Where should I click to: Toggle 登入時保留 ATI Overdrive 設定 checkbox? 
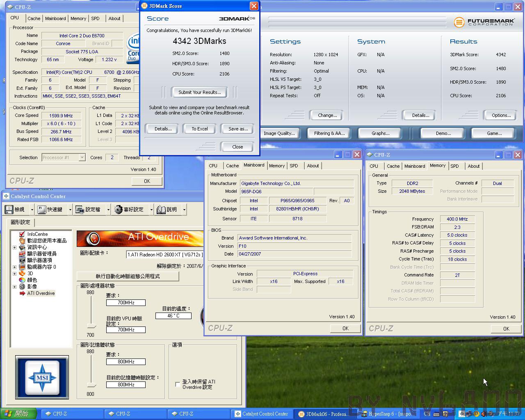(178, 384)
